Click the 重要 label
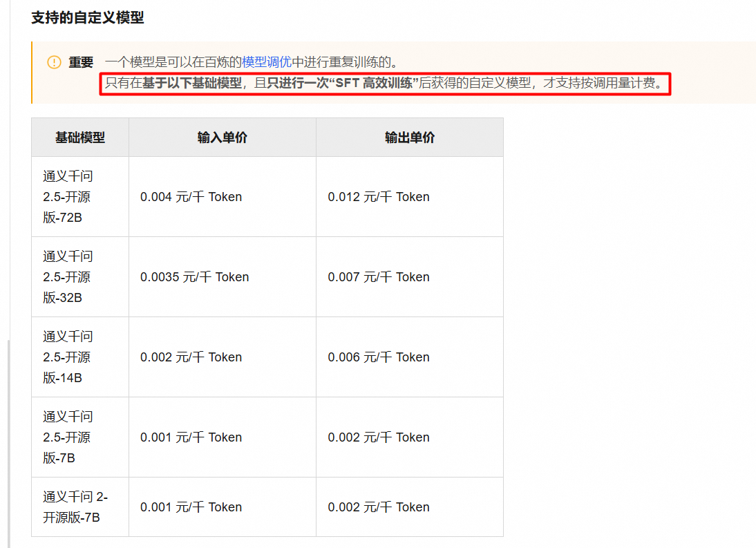The height and width of the screenshot is (548, 756). click(81, 62)
